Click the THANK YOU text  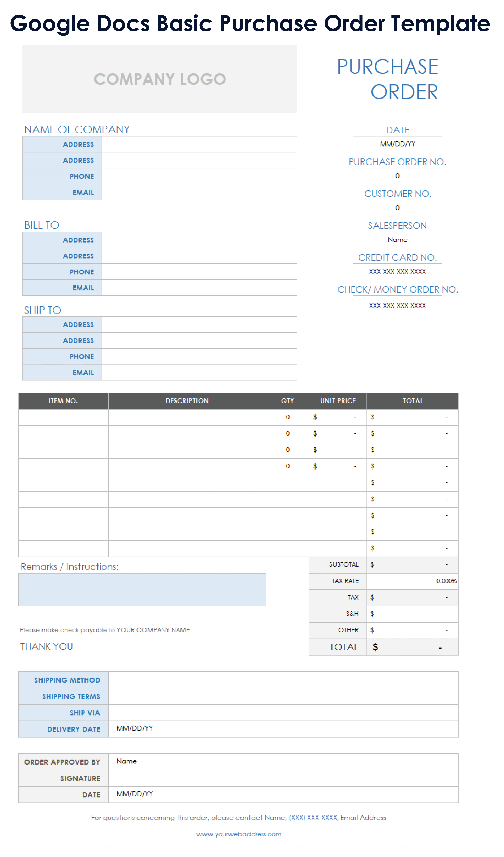point(47,646)
